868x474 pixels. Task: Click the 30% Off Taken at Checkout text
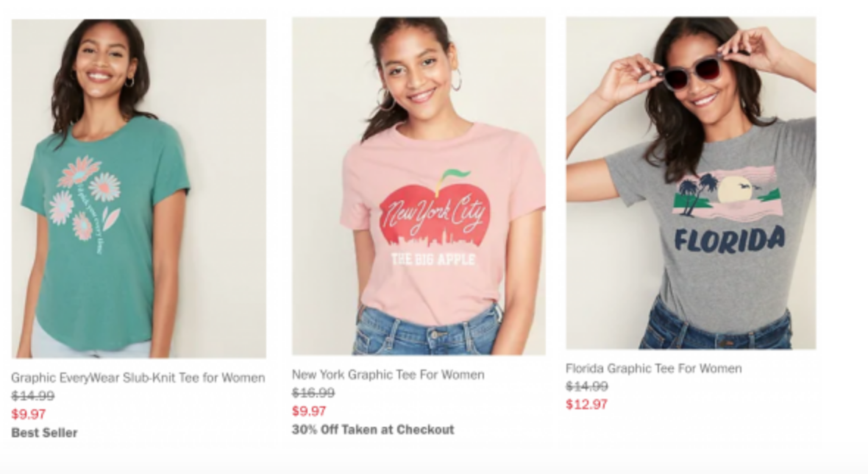373,429
